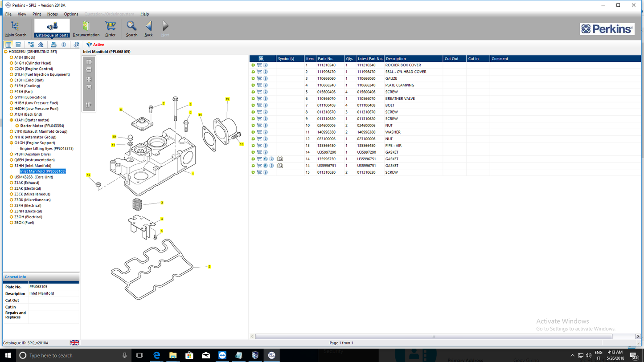Collapse the HD30859J (GENERATING SET) root node

5,51
